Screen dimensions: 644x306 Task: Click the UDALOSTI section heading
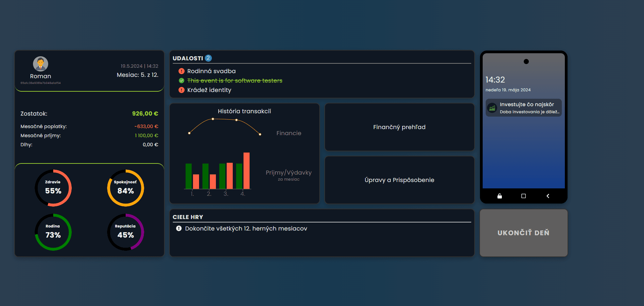pyautogui.click(x=188, y=58)
